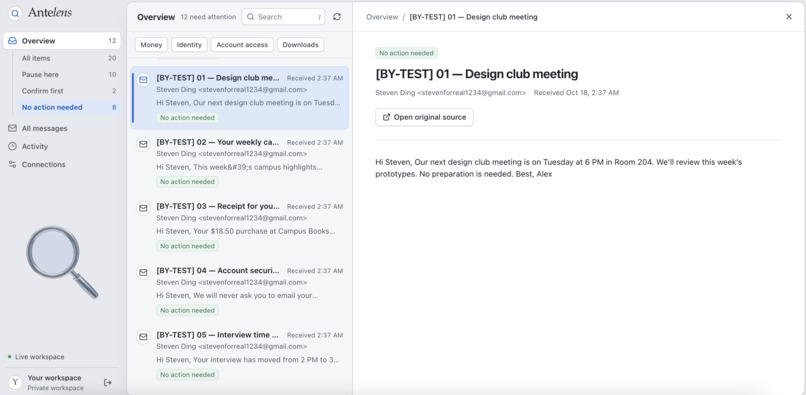
Task: Click the detail heading Design club meeting
Action: click(477, 74)
